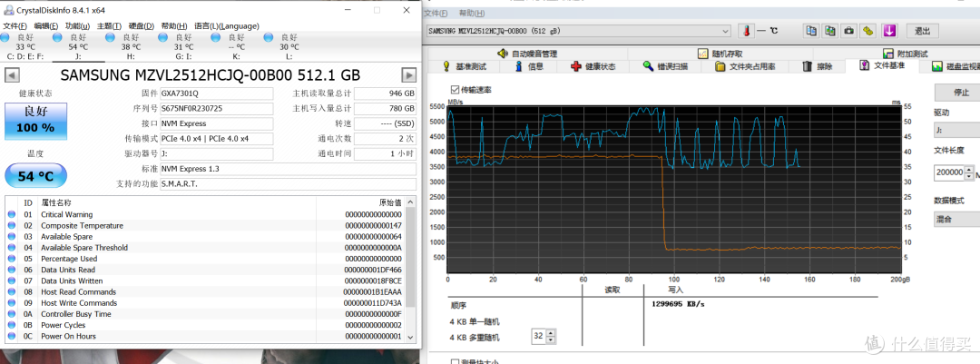
Task: Click CrystalDiskInfo title bar app icon
Action: click(7, 9)
